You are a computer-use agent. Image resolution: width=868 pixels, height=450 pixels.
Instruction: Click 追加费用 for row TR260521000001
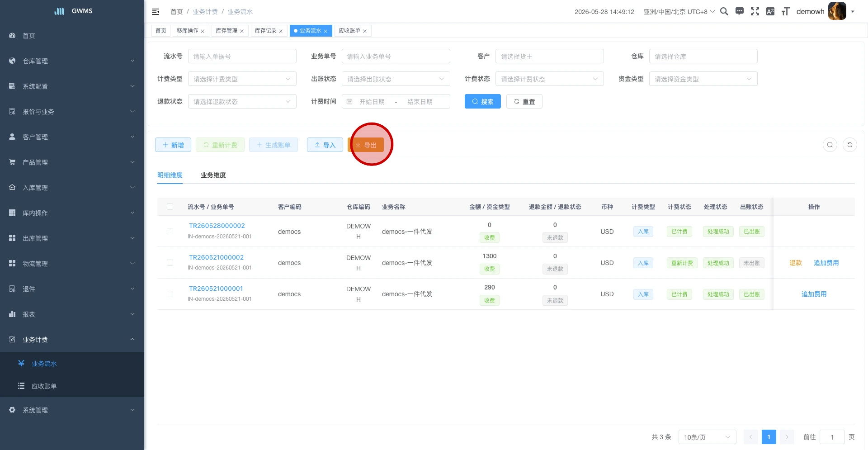tap(814, 294)
